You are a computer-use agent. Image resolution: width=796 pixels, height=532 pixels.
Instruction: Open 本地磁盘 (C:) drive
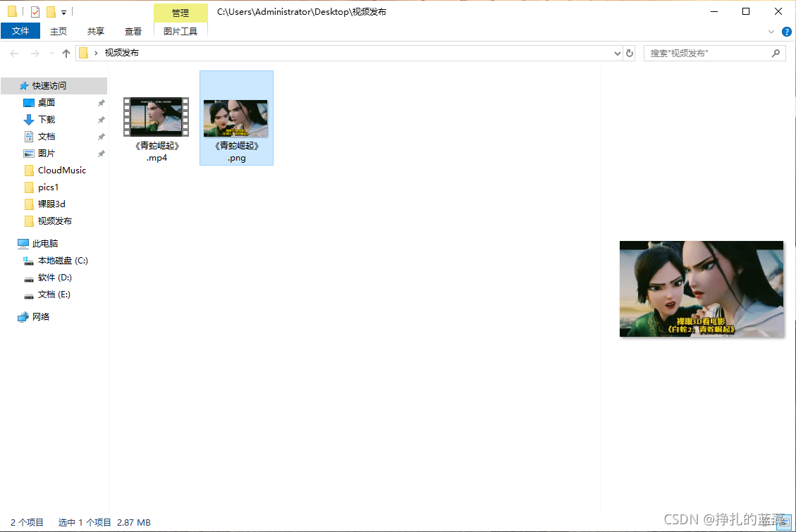click(x=63, y=261)
